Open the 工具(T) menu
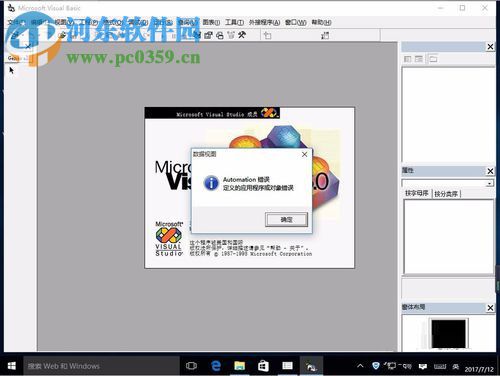Image resolution: width=500 pixels, height=376 pixels. [x=234, y=22]
